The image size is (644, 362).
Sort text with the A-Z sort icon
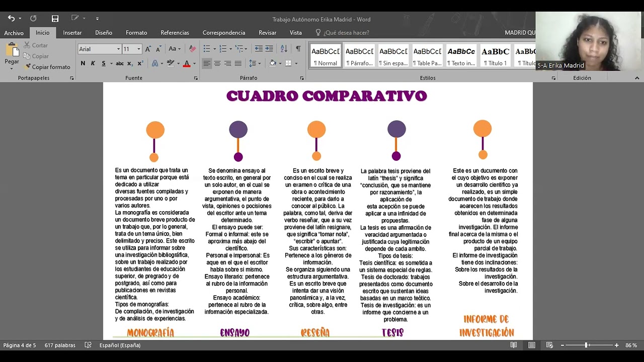point(284,49)
